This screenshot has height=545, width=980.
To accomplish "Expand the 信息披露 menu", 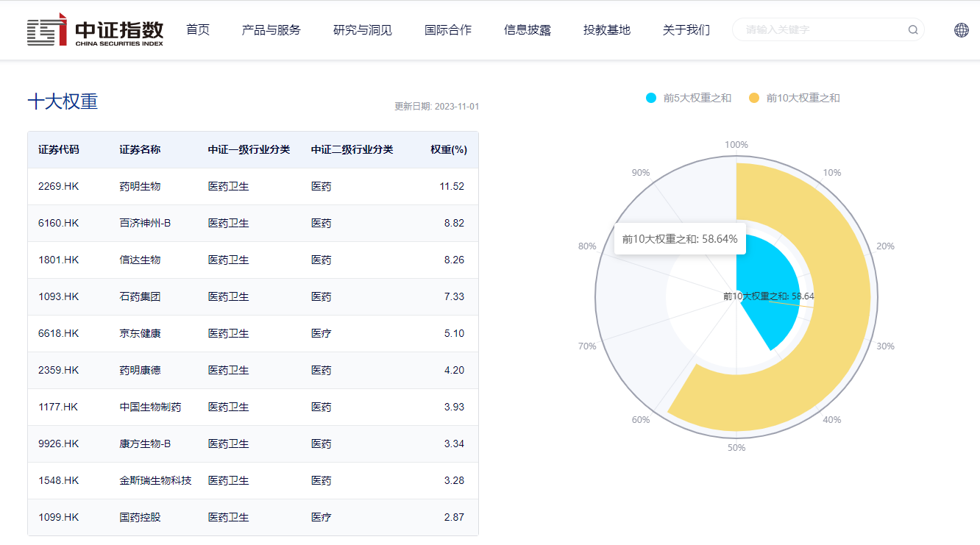I will coord(528,30).
